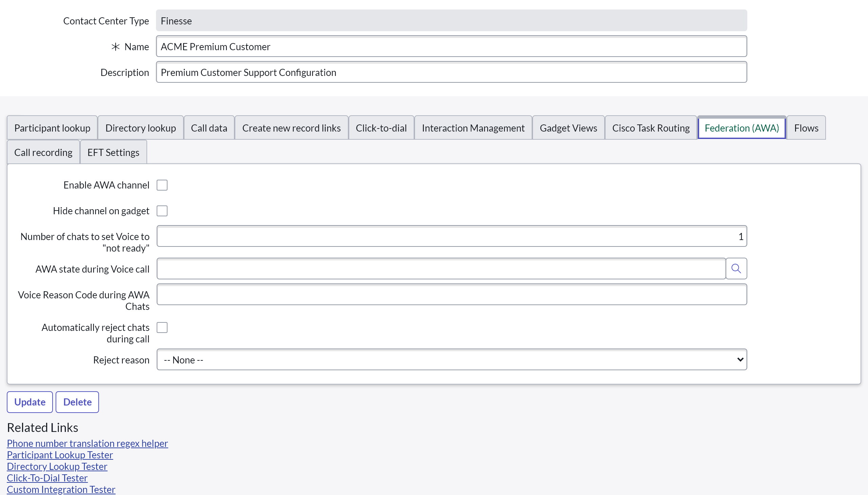Image resolution: width=868 pixels, height=495 pixels.
Task: Toggle Automatically reject chats during call
Action: 162,328
